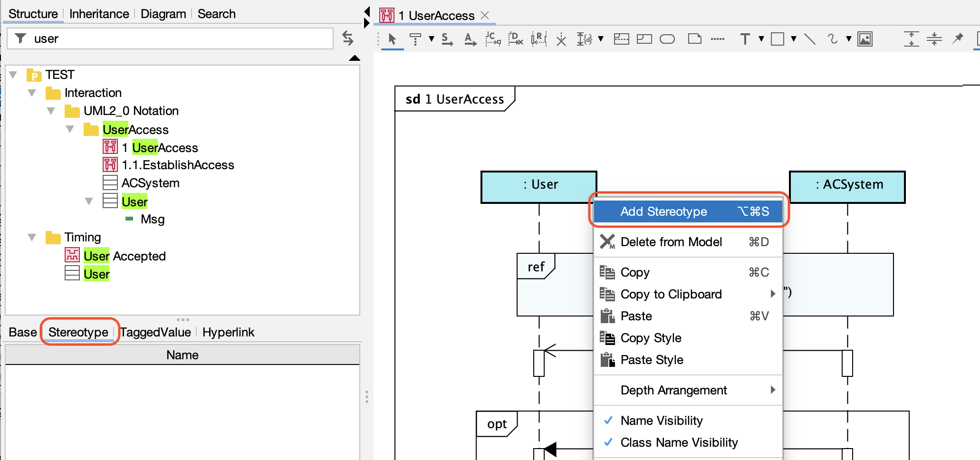Viewport: 980px width, 460px height.
Task: Open the Inheritance view
Action: click(99, 14)
